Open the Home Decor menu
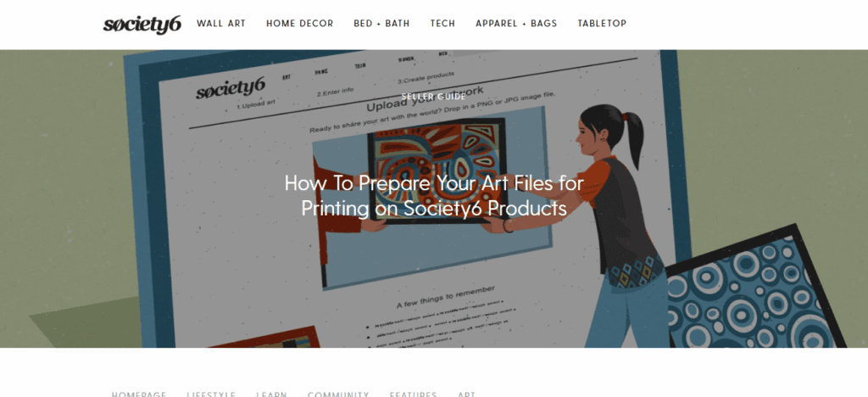 pyautogui.click(x=299, y=24)
